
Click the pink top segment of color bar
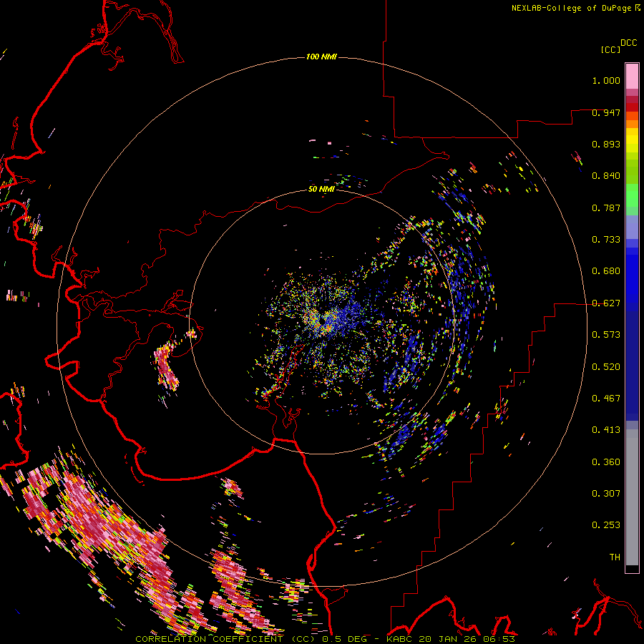point(632,77)
